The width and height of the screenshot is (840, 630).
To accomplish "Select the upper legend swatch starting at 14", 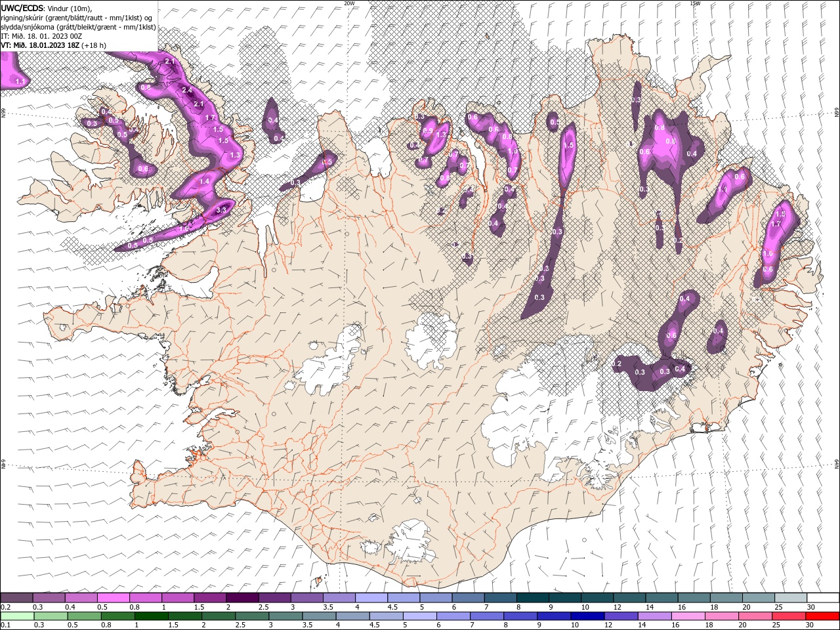I will coord(661,598).
